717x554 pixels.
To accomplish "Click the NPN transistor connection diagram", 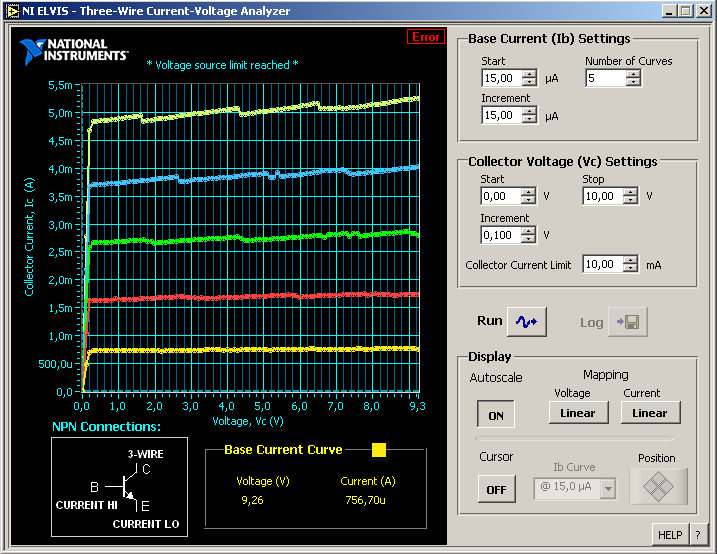I will click(x=120, y=486).
